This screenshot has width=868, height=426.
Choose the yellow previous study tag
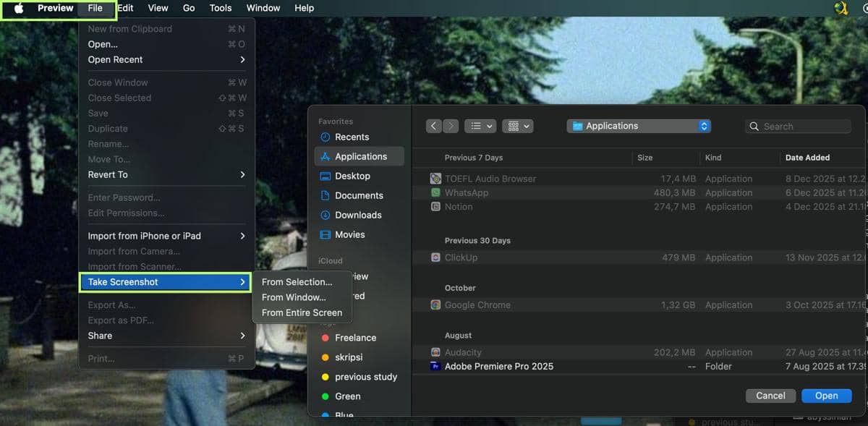point(325,377)
